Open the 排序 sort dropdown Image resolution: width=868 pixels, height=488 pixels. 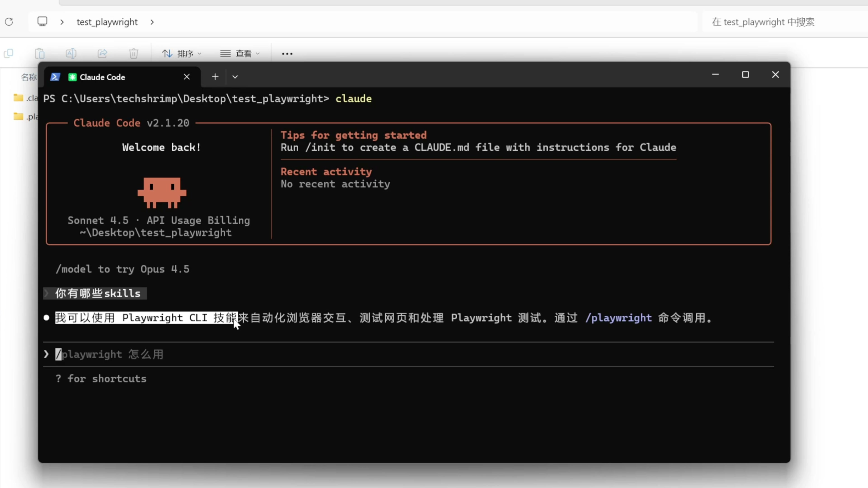[x=182, y=54]
